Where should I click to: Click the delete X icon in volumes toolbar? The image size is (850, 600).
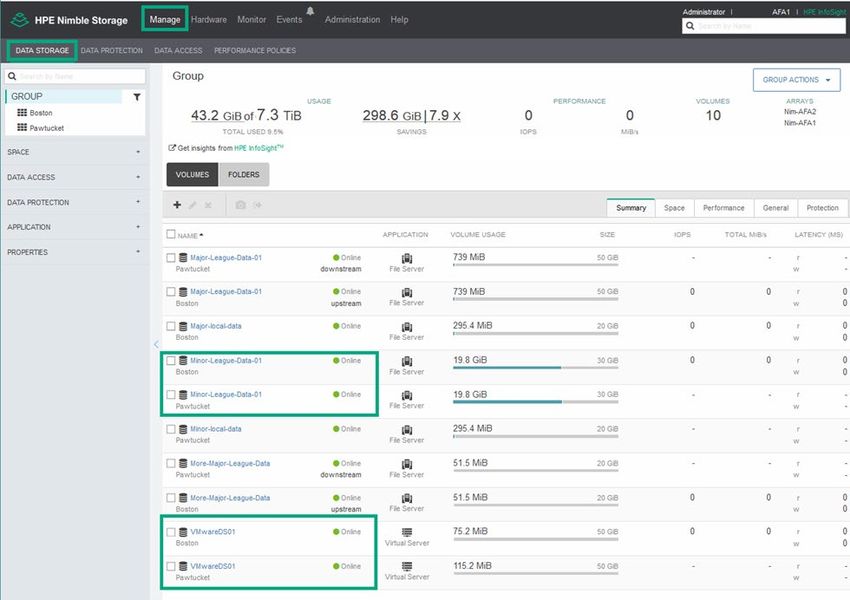208,205
